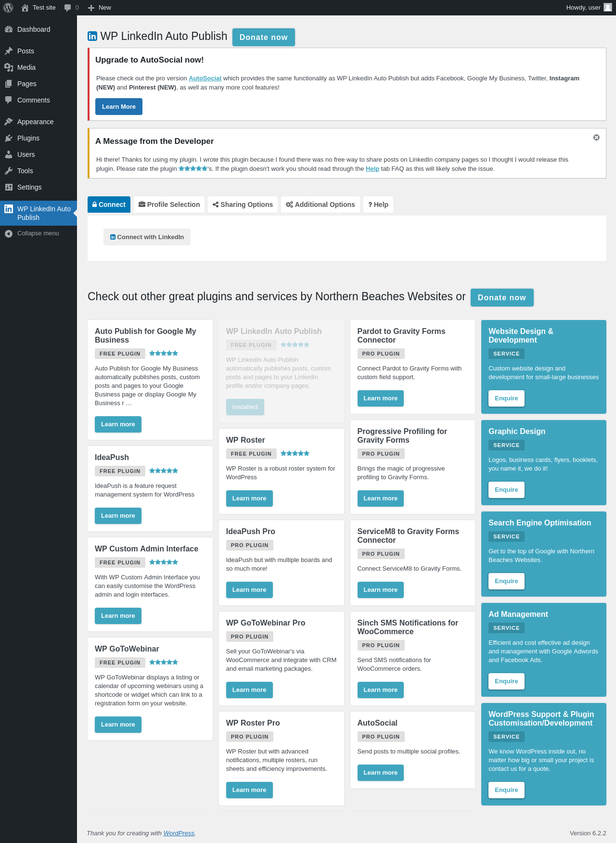616x843 pixels.
Task: Dismiss the Message from the Developer notice
Action: [x=596, y=138]
